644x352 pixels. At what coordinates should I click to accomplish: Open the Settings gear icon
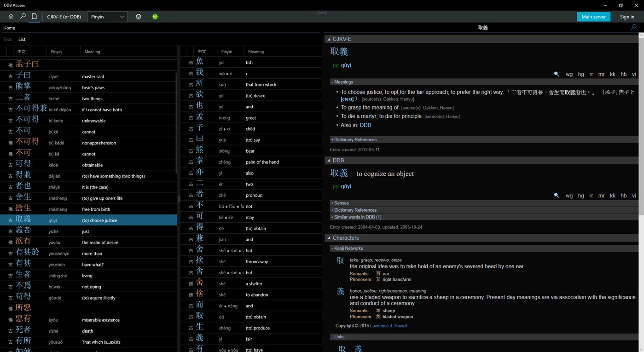tap(138, 17)
